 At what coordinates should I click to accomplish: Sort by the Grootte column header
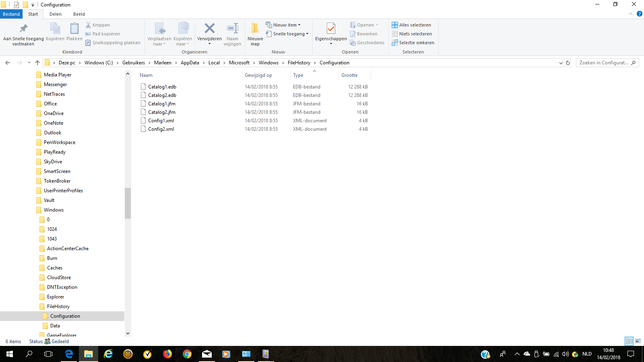pyautogui.click(x=349, y=75)
